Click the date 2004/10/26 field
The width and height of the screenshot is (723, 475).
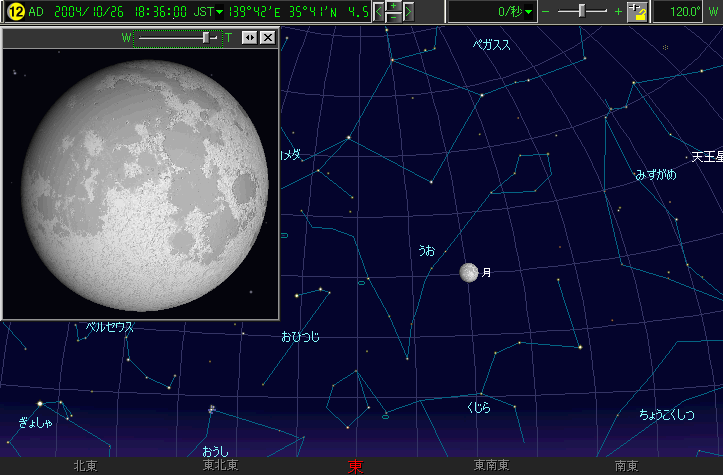[x=91, y=12]
